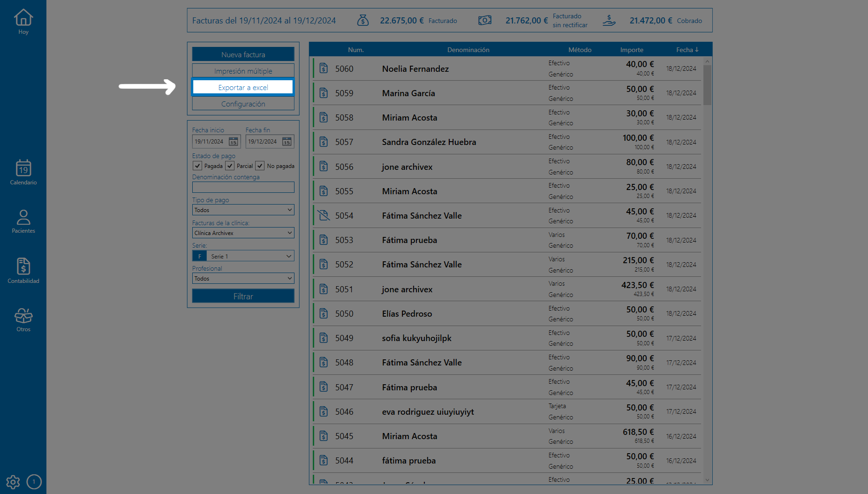The image size is (868, 494).
Task: Expand the Profesional dropdown
Action: [243, 279]
